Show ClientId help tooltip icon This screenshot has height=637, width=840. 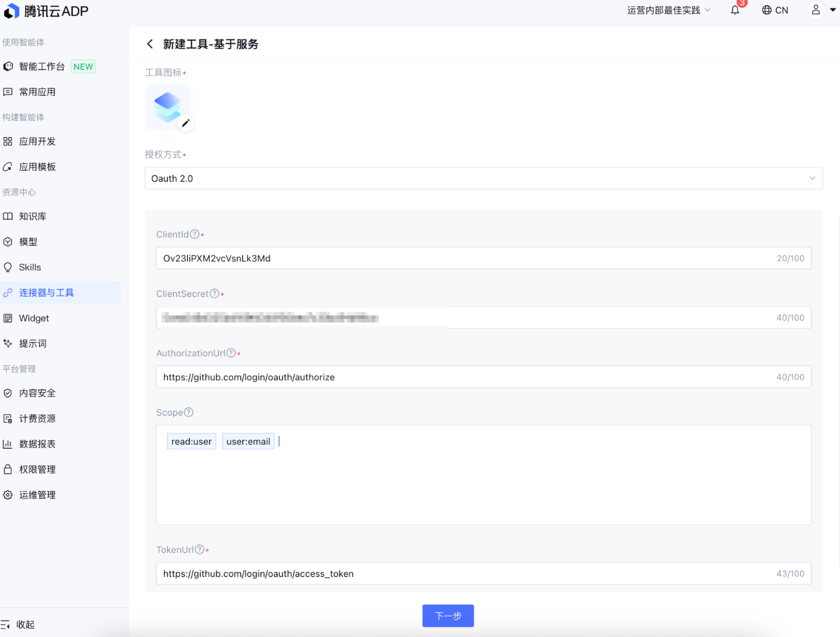point(195,234)
